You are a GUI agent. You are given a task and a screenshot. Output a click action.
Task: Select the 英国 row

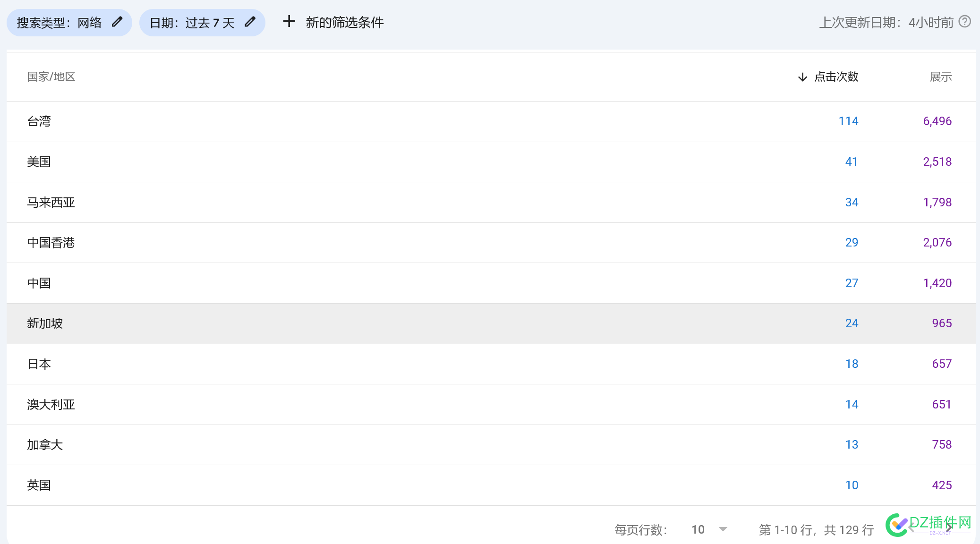pos(491,485)
